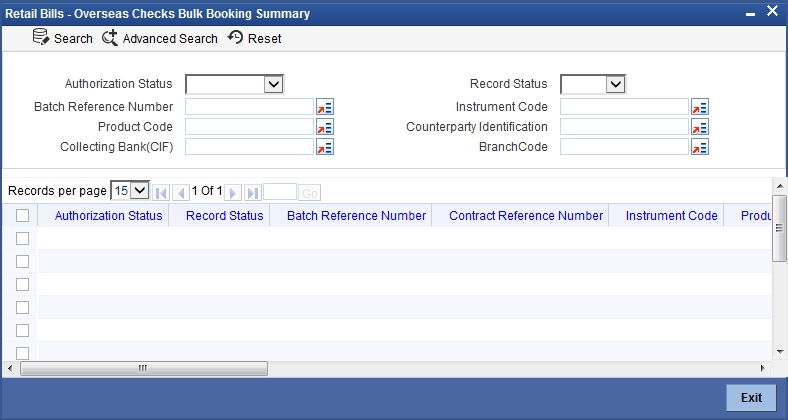Focus the Collecting Bank(CIF) field
This screenshot has width=788, height=420.
click(250, 147)
